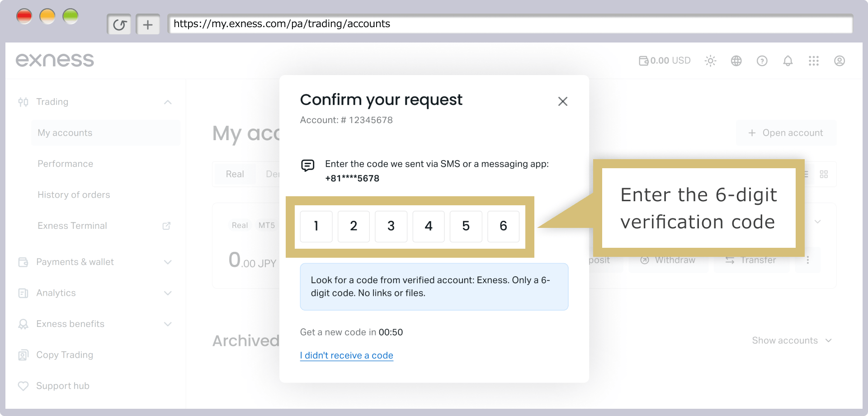The image size is (868, 416).
Task: Click the Open account button
Action: (786, 133)
